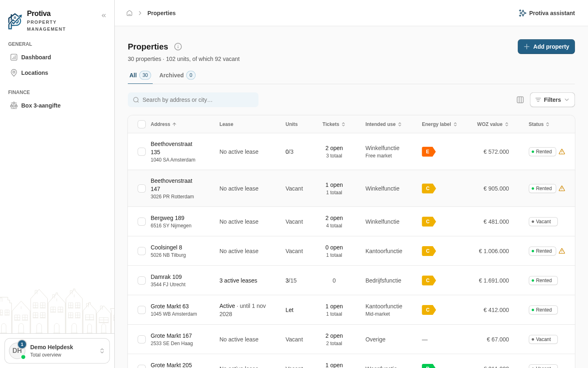Click the Box 3-aangifte scales icon
The image size is (588, 368).
(x=14, y=105)
